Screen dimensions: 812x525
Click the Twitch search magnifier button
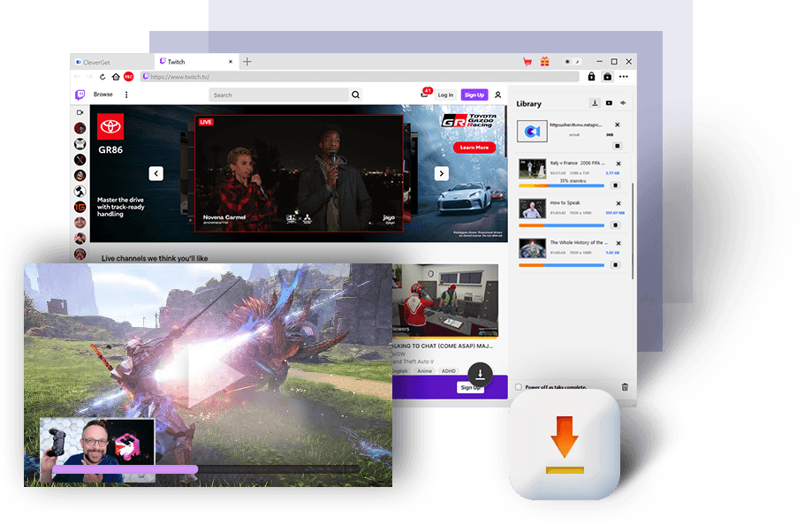(x=356, y=95)
